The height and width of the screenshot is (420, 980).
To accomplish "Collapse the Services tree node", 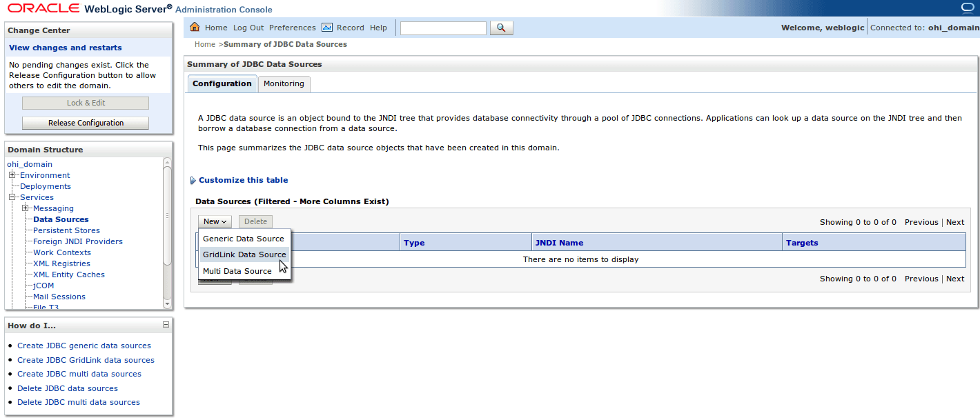I will click(x=12, y=197).
